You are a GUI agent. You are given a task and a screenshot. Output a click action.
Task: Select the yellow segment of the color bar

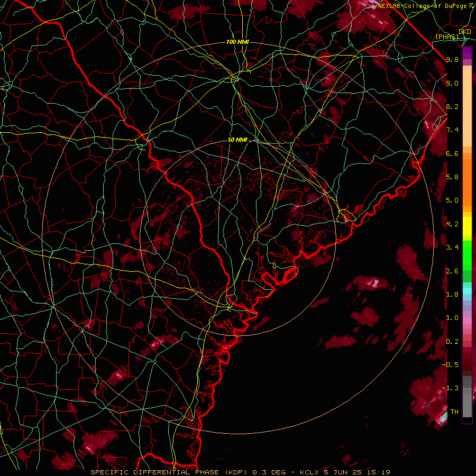tap(467, 226)
